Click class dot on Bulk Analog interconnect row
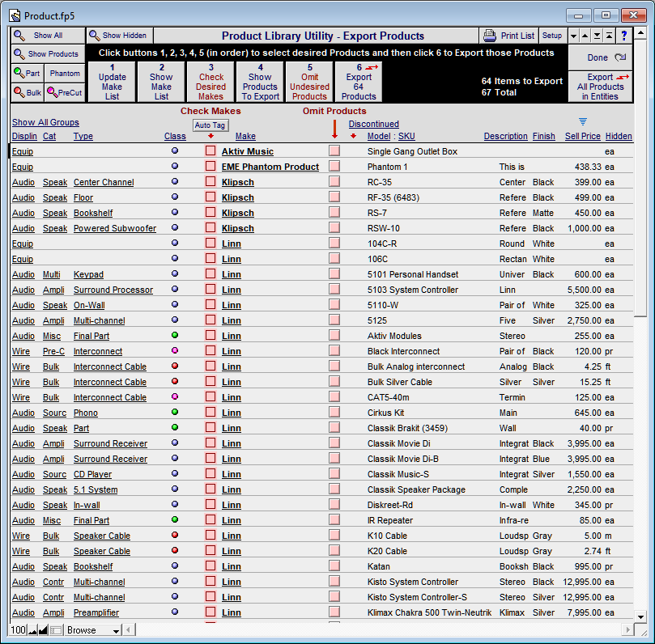This screenshot has width=655, height=644. point(175,366)
